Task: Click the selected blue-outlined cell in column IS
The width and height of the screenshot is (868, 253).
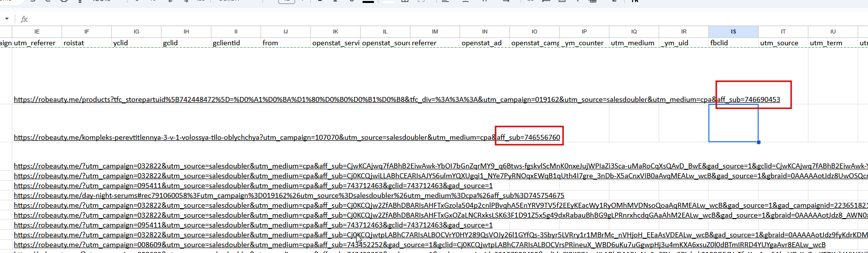Action: click(734, 123)
